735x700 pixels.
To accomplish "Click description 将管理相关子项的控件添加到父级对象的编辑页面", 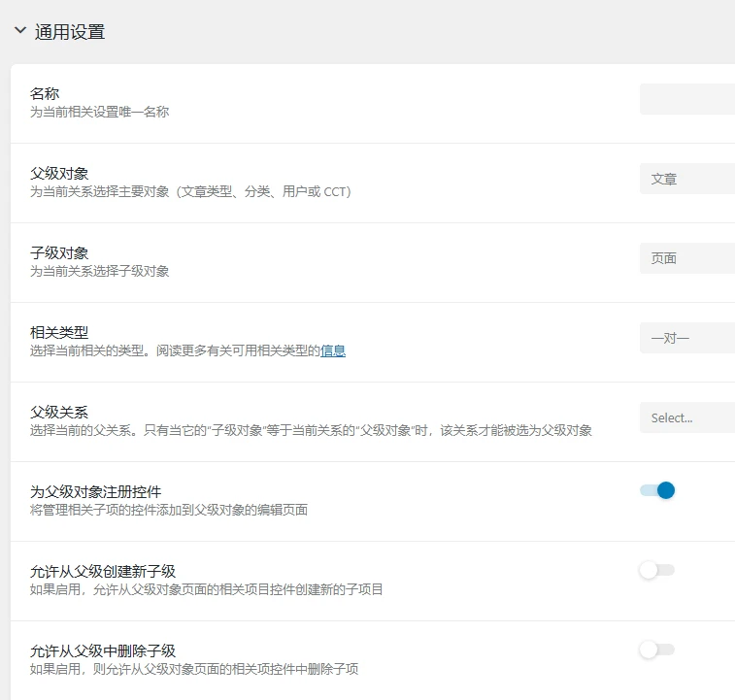I will tap(169, 510).
